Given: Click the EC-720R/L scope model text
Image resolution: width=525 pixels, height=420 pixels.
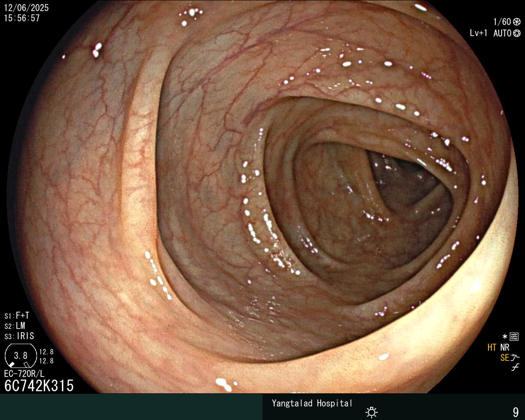Looking at the screenshot, I should pyautogui.click(x=24, y=374).
